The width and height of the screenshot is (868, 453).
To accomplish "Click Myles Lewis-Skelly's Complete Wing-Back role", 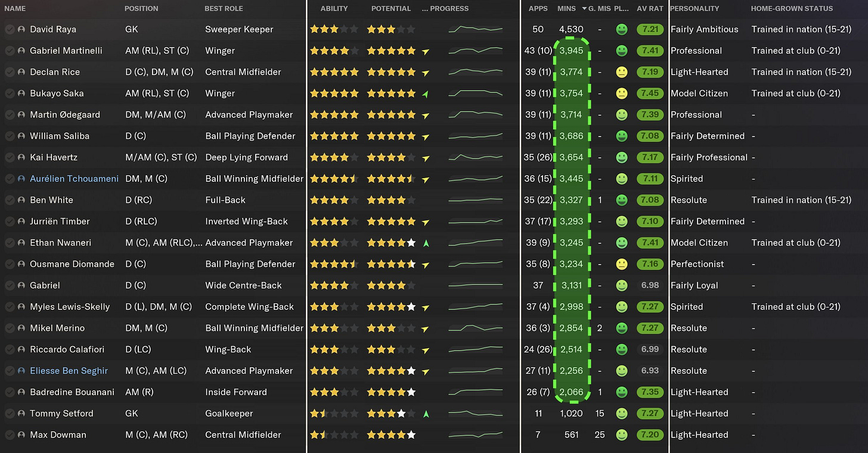I will pos(249,307).
